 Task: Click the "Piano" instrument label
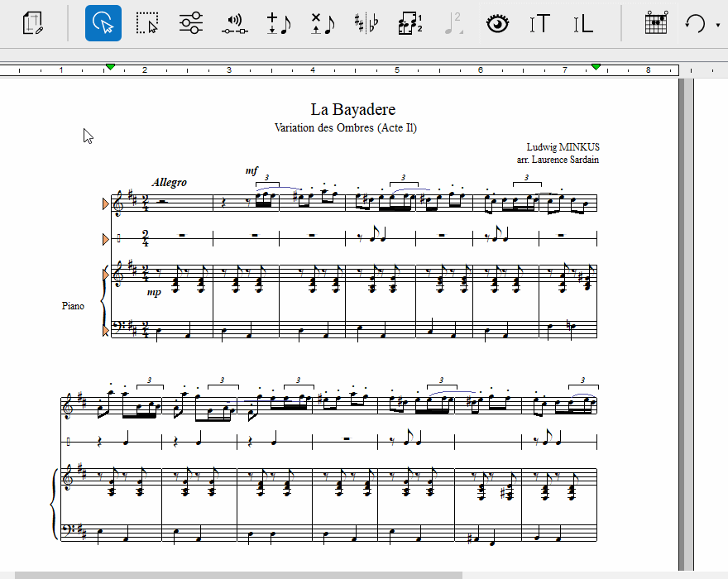click(x=73, y=306)
